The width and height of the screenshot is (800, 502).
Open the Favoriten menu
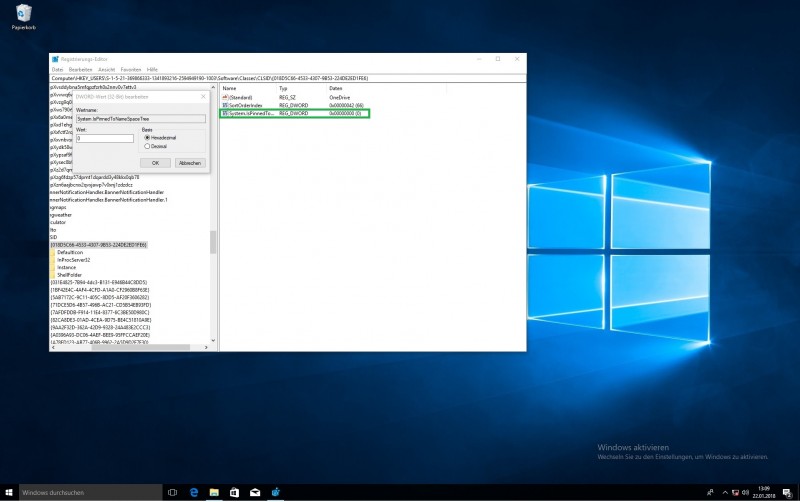point(131,69)
